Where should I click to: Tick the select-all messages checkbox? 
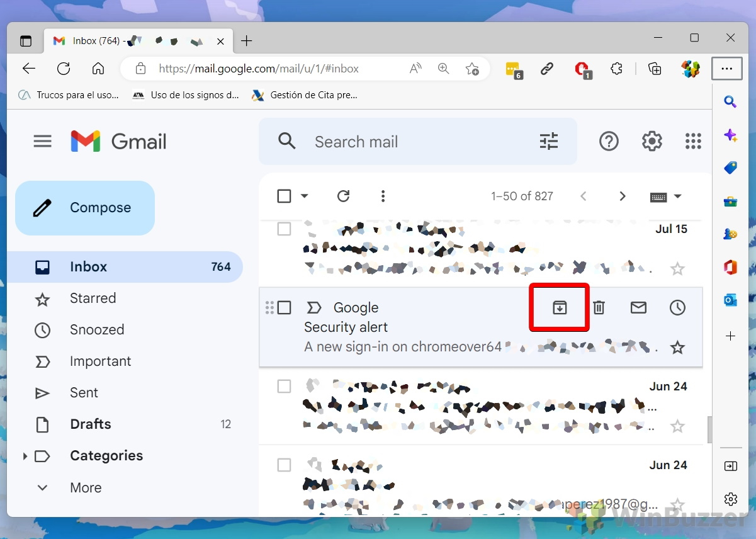(284, 196)
